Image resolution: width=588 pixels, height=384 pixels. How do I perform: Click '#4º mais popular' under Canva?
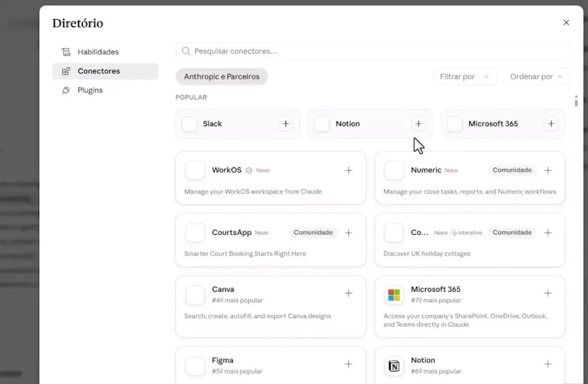pyautogui.click(x=237, y=300)
